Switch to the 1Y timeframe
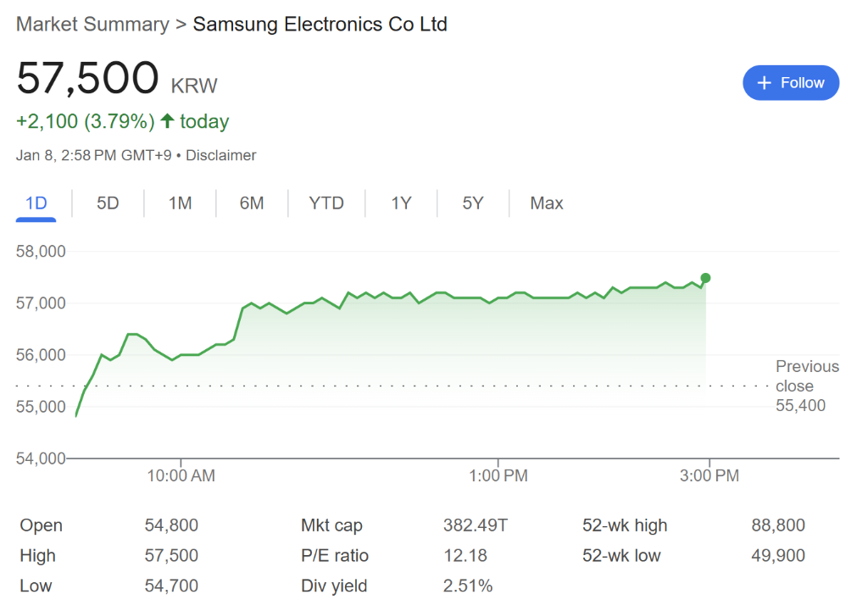Screen dimensions: 868x600 pos(400,203)
